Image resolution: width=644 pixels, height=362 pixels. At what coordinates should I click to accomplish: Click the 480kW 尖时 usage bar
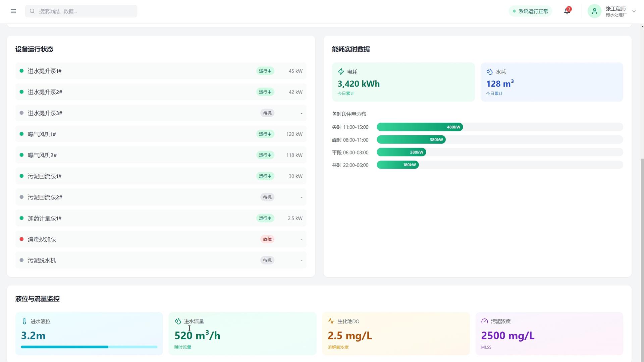click(x=420, y=127)
